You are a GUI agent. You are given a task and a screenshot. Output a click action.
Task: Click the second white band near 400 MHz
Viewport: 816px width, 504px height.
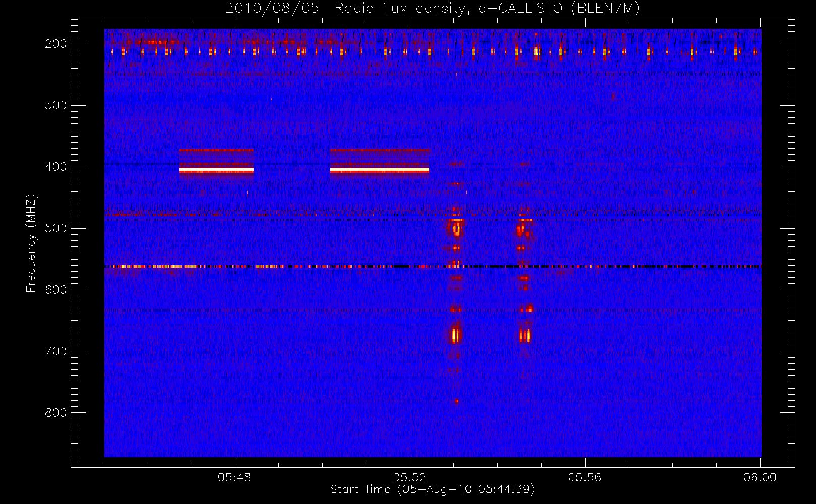click(380, 170)
